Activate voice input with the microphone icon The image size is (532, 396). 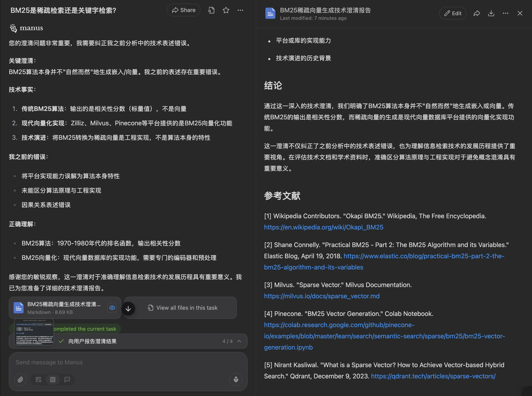(236, 379)
